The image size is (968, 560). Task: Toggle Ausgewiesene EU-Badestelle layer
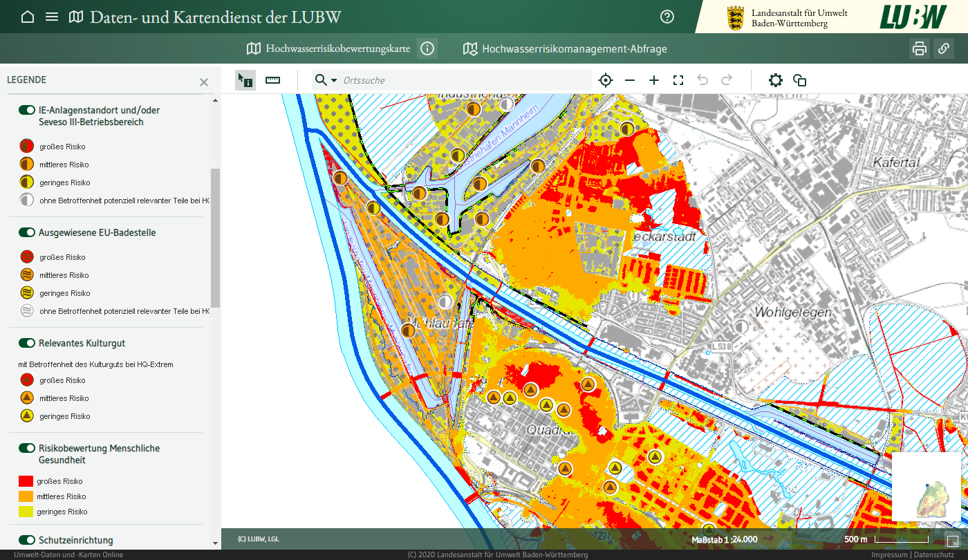27,233
